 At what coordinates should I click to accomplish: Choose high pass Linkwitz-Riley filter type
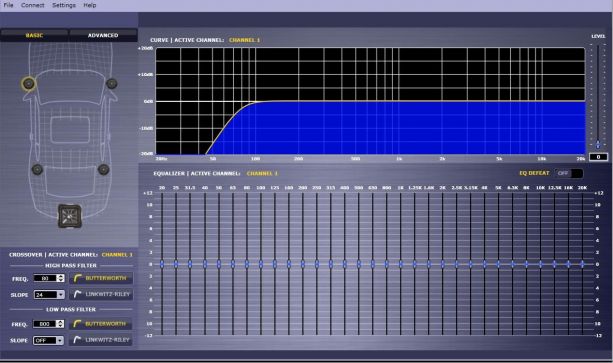101,294
